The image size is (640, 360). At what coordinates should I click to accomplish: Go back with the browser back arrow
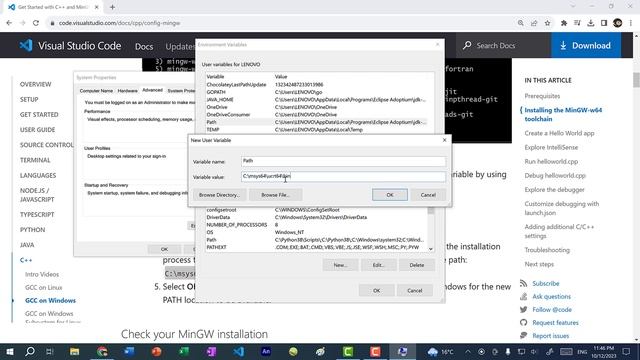pyautogui.click(x=9, y=23)
